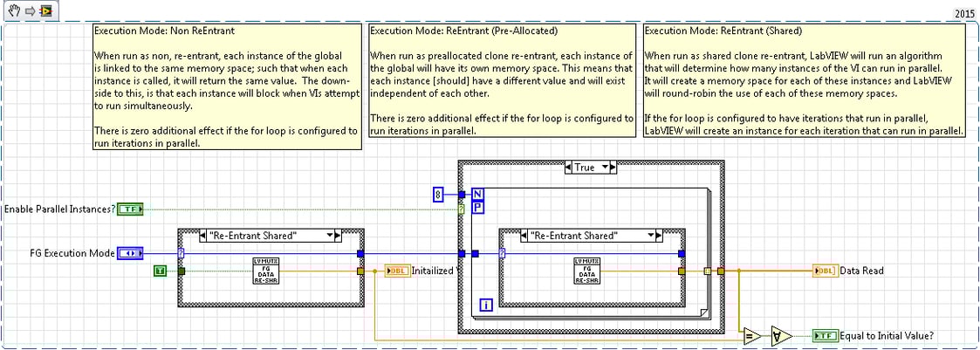Go to previous case in left Re-Entrant Shared structure
980x350 pixels.
pos(202,236)
